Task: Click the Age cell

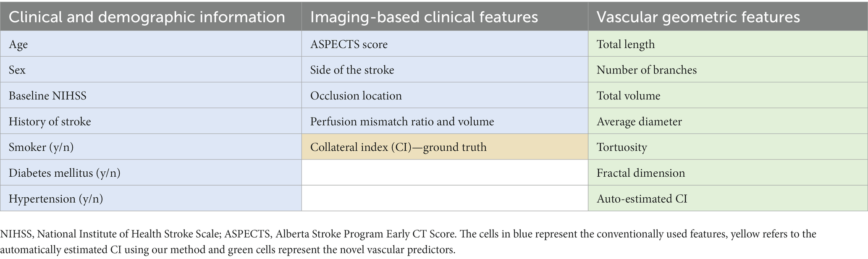Action: (151, 44)
